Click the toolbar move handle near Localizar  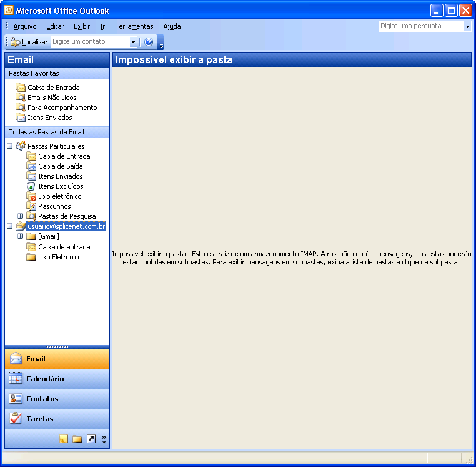7,42
